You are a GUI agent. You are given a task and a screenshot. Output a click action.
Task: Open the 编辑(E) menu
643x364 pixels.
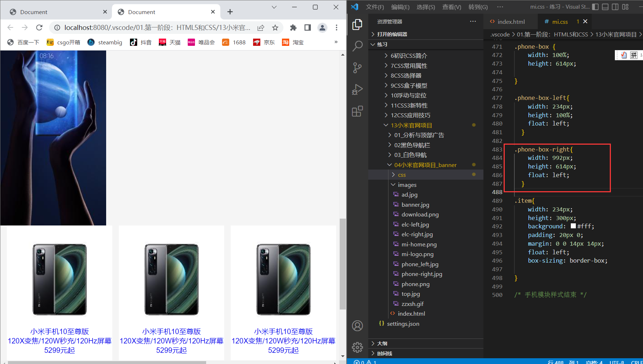[400, 7]
